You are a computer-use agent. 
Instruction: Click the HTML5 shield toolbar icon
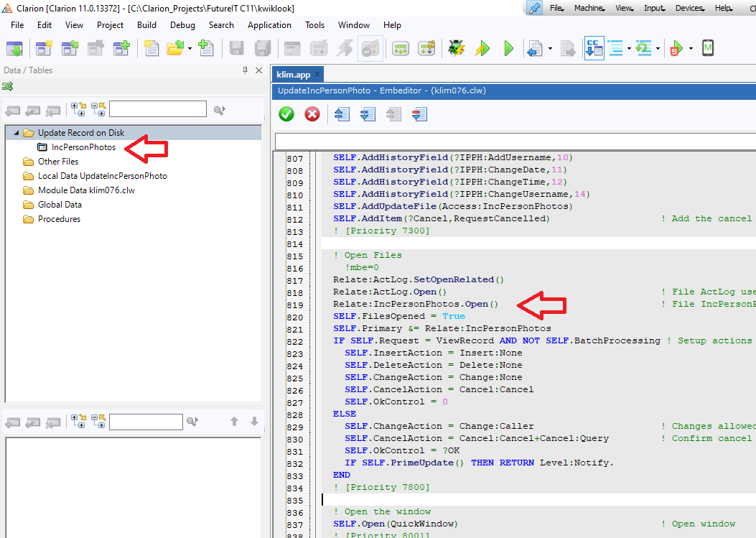pos(675,48)
